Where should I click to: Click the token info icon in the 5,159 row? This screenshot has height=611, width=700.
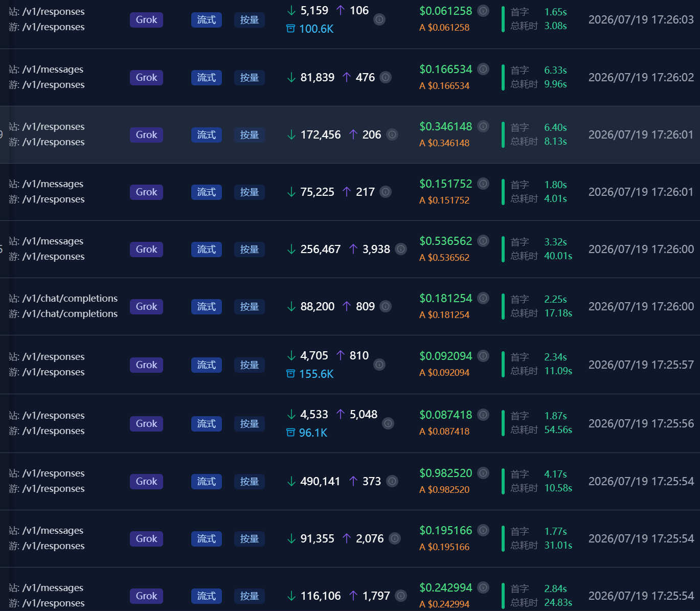pyautogui.click(x=379, y=20)
